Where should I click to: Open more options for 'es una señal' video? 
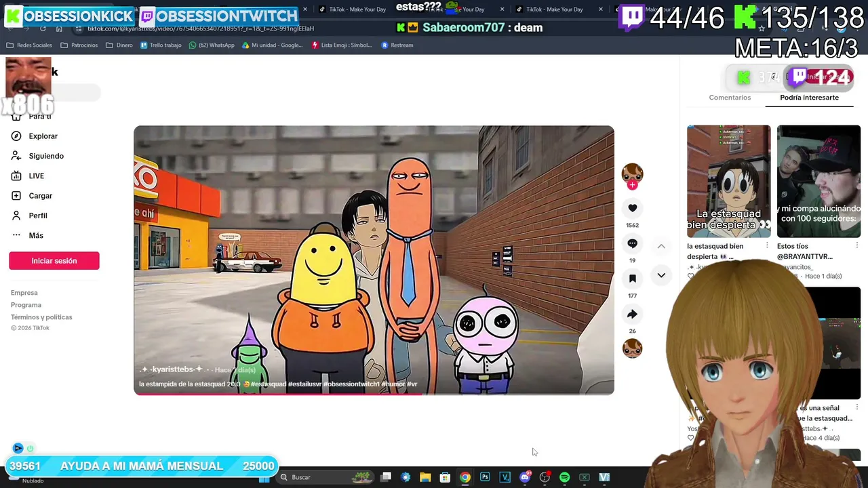pyautogui.click(x=857, y=407)
